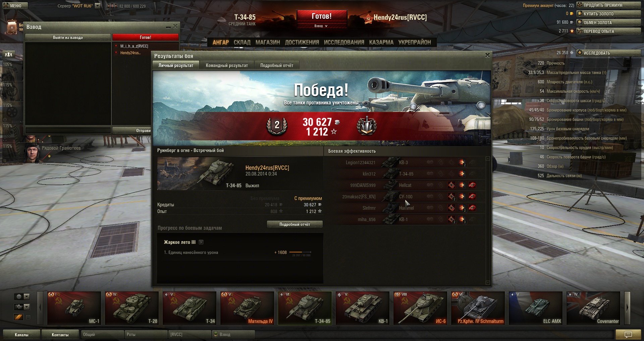The width and height of the screenshot is (644, 341).
Task: Switch to Командный результат tab
Action: 227,65
